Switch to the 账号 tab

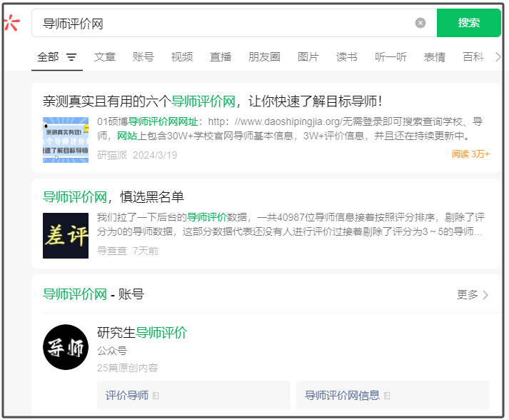[x=143, y=57]
